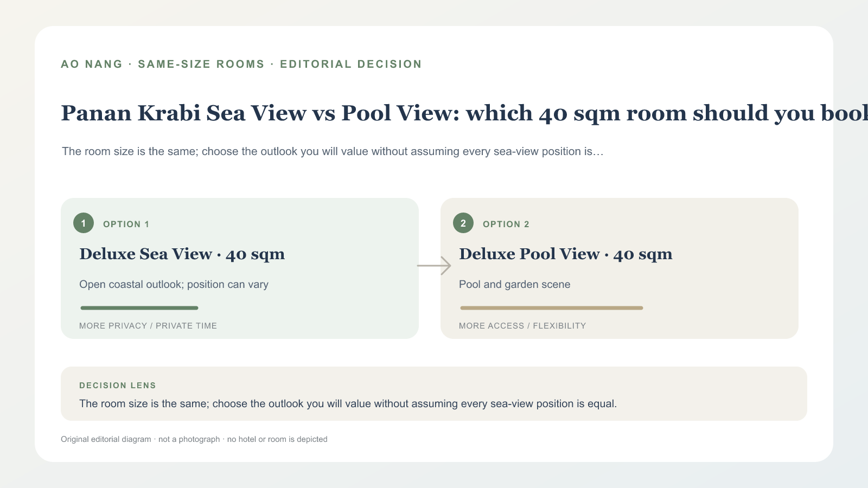Select the Deluxe Pool View heading

click(565, 254)
